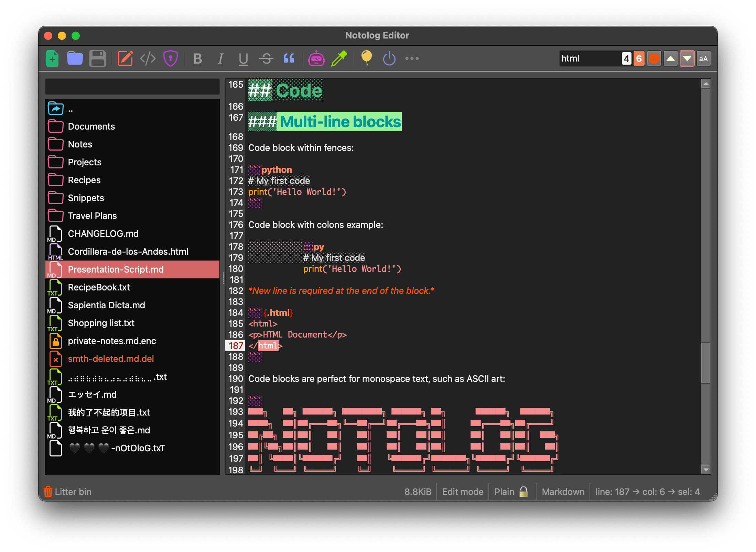Select the source code view icon

coord(148,58)
